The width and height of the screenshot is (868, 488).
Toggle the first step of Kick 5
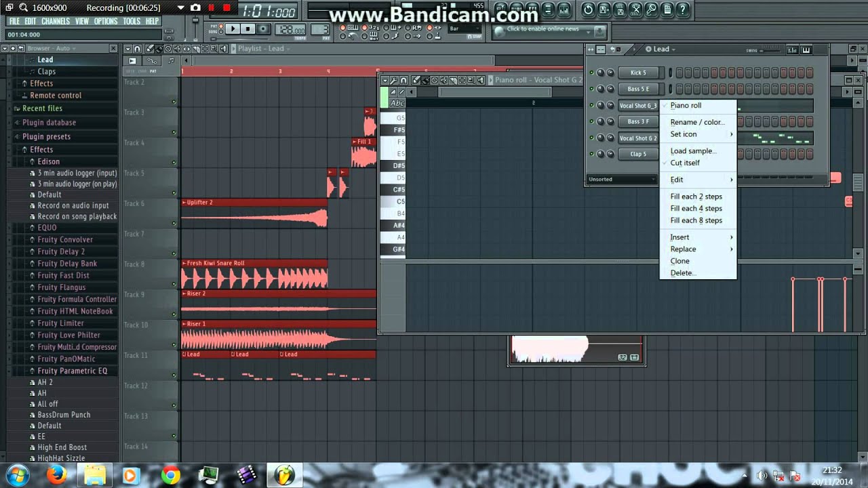(x=679, y=73)
